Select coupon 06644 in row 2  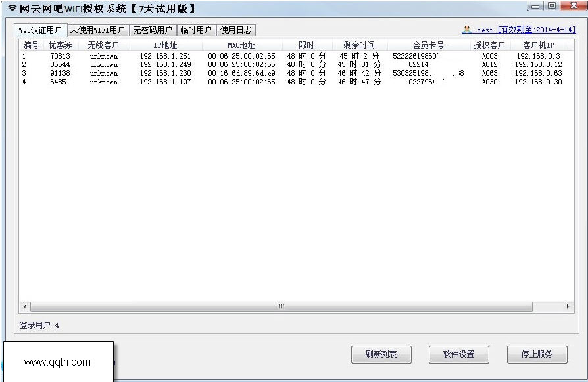pos(60,64)
